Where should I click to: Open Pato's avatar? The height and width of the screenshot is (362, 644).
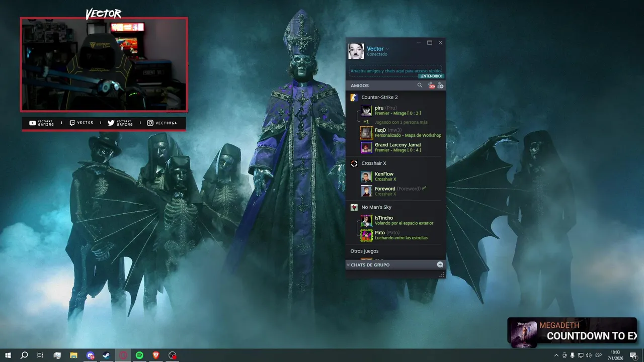366,235
